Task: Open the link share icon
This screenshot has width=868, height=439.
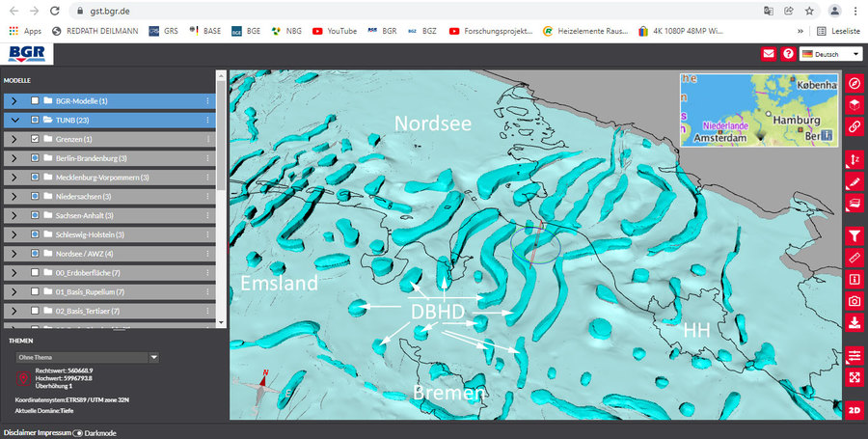Action: pos(854,126)
